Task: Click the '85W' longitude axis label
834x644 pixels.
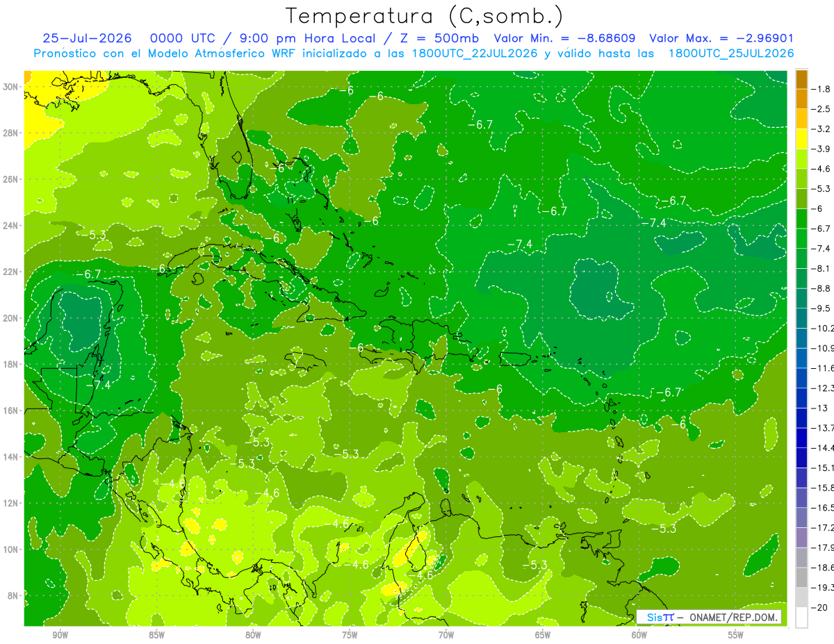Action: pyautogui.click(x=156, y=635)
